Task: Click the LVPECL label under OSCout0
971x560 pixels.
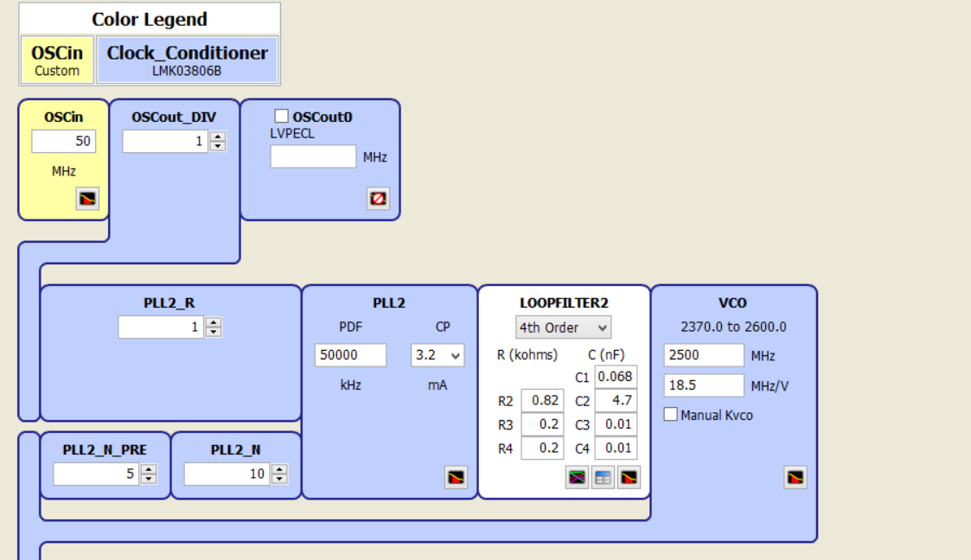Action: click(292, 134)
